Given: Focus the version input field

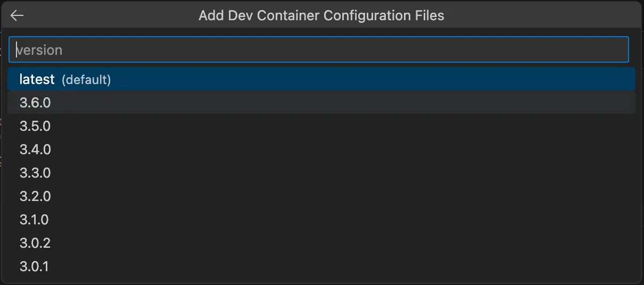Looking at the screenshot, I should coord(318,50).
